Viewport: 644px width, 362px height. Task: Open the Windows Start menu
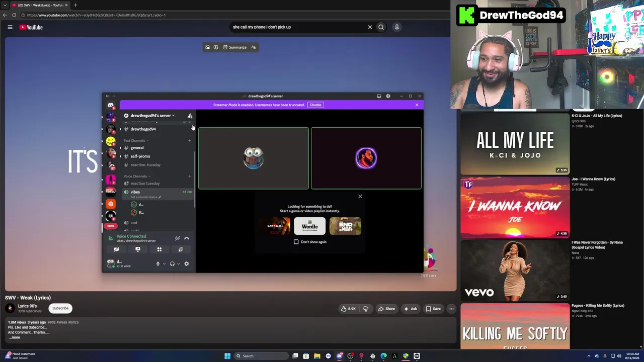[227, 356]
